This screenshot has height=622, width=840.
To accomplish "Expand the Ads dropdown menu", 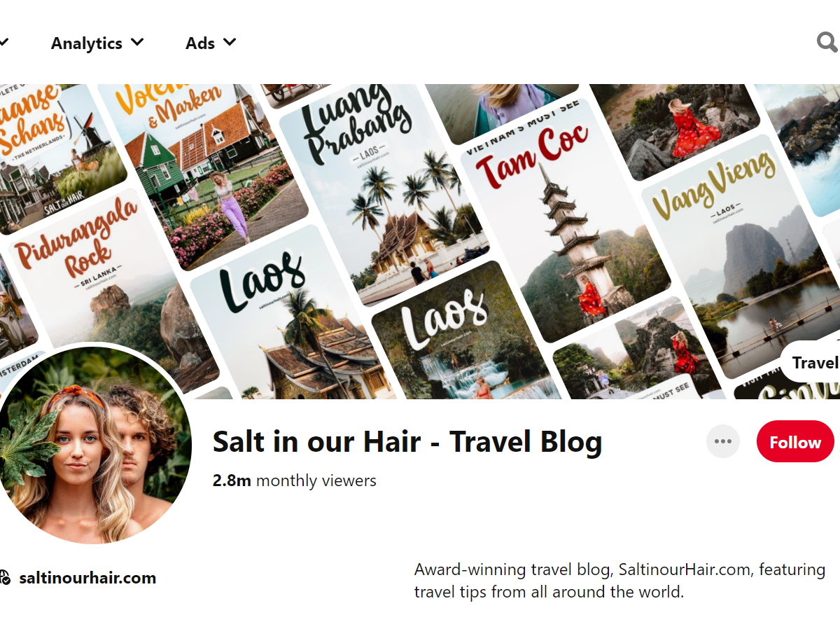I will click(211, 43).
